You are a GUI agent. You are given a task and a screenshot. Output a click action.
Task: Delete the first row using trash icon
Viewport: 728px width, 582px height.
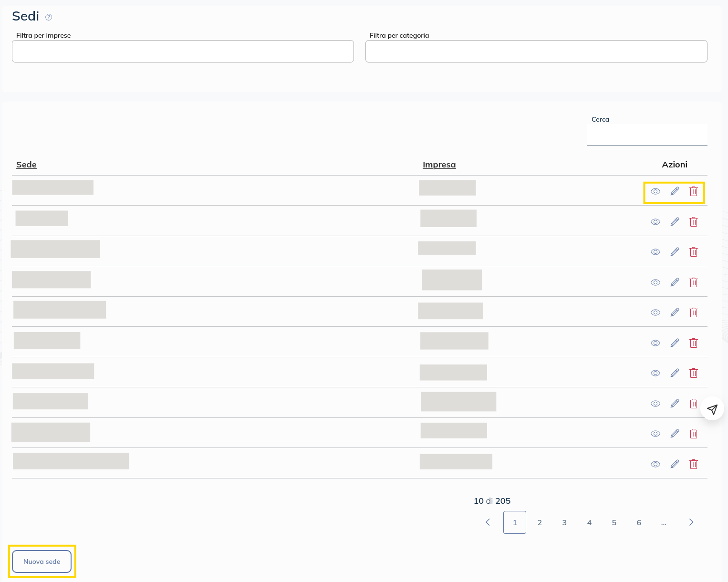tap(694, 191)
